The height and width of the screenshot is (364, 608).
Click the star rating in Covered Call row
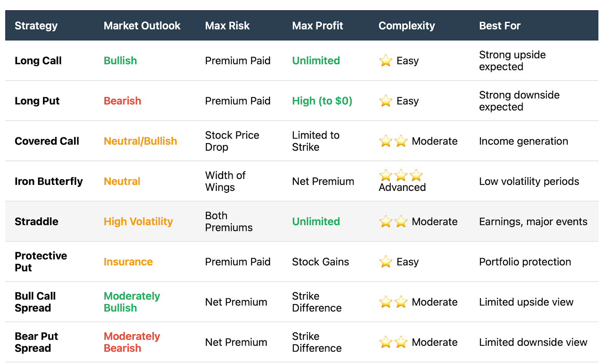coord(393,141)
